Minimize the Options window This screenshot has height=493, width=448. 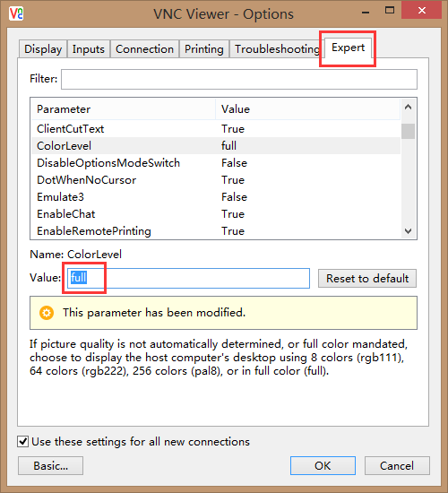point(366,12)
